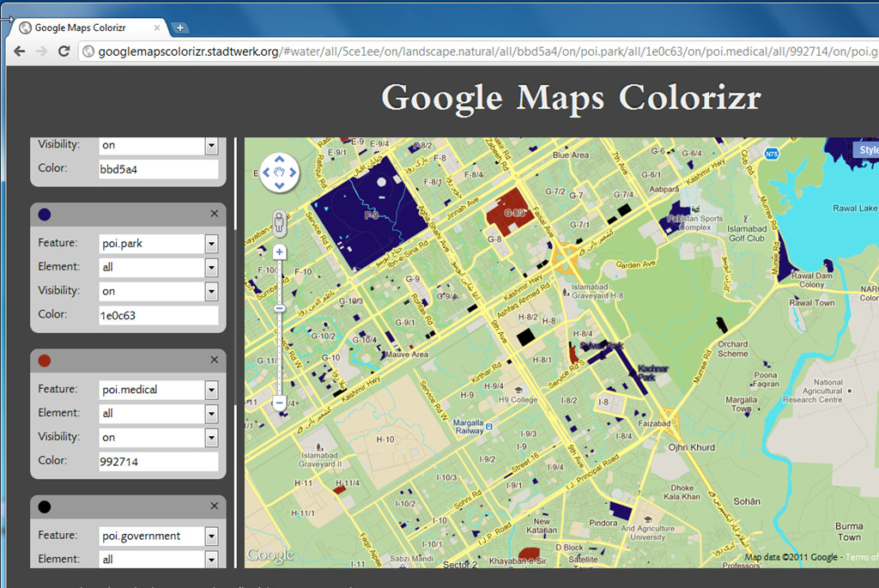This screenshot has height=588, width=879.
Task: Click the Faizabad label on the map
Action: pyautogui.click(x=654, y=423)
